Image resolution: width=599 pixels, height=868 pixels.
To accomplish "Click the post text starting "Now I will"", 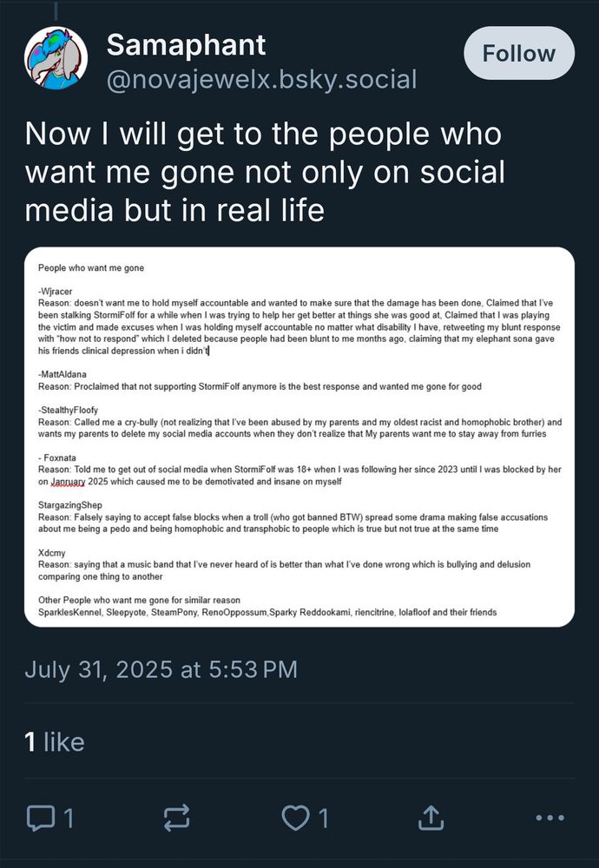I will pyautogui.click(x=264, y=172).
